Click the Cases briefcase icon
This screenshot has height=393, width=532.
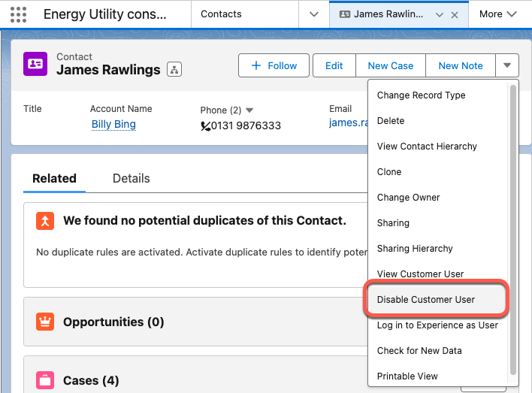click(45, 380)
